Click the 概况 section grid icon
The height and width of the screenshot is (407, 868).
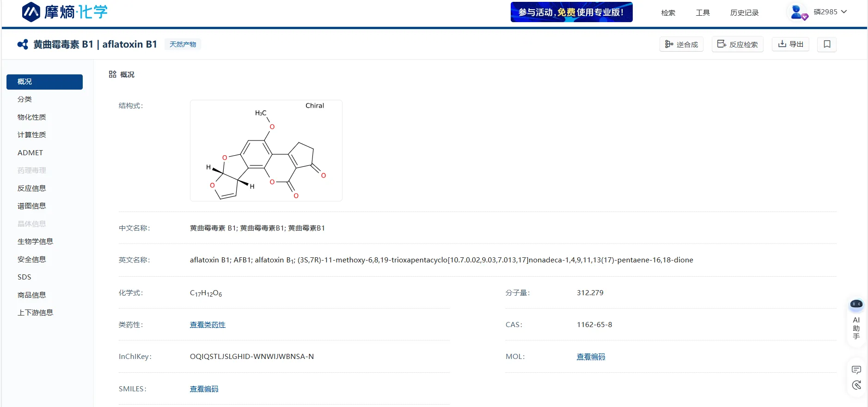pos(112,74)
